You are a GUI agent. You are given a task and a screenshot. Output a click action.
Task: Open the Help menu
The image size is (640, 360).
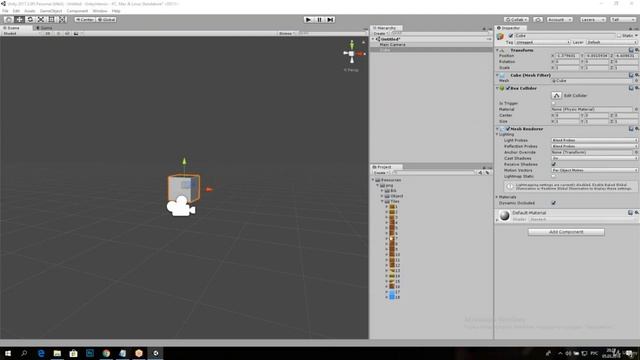coord(116,11)
